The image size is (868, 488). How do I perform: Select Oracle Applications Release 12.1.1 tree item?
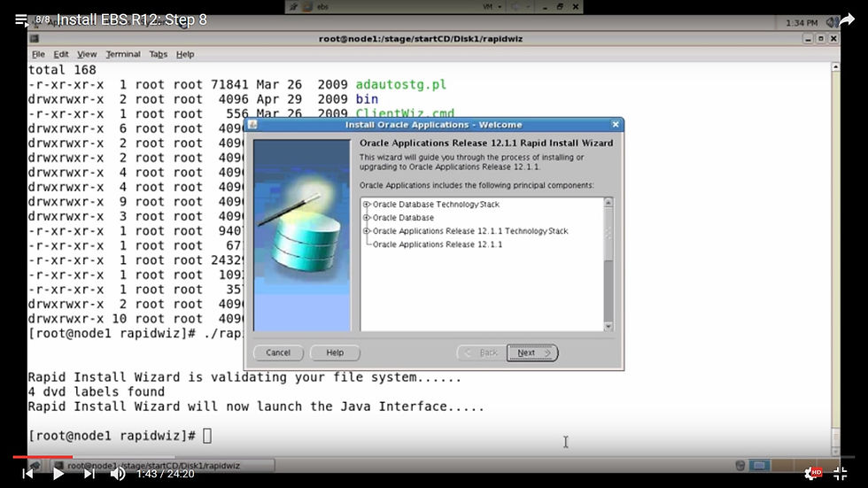pyautogui.click(x=438, y=244)
